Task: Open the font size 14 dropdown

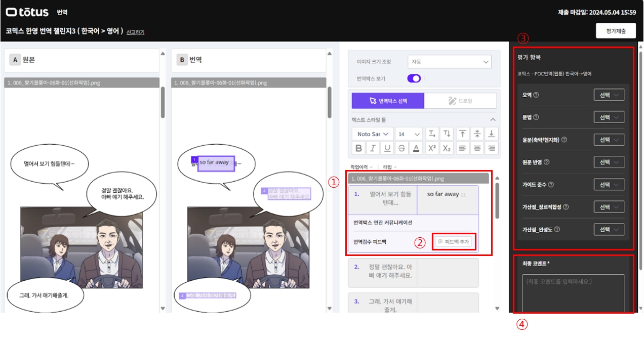Action: pos(409,134)
